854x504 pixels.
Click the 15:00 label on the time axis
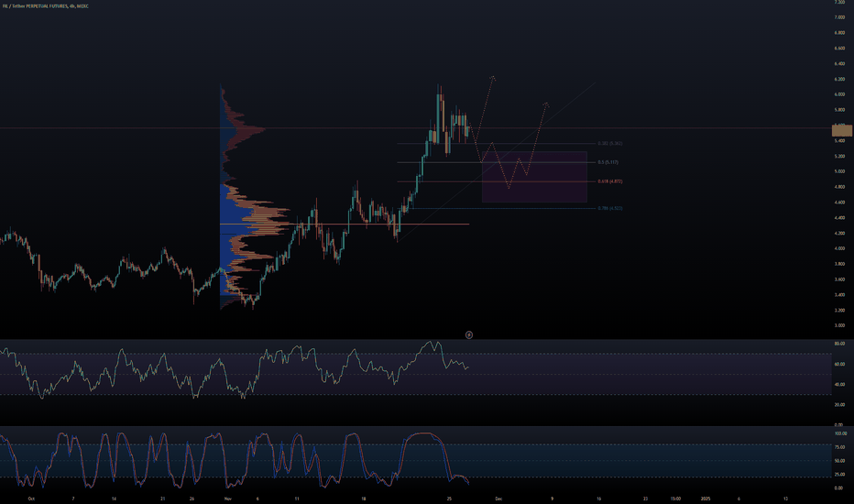[675, 499]
